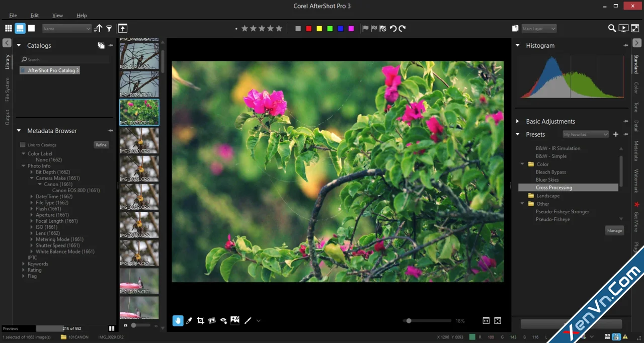Viewport: 644px width, 343px height.
Task: Open the File menu
Action: pos(13,16)
